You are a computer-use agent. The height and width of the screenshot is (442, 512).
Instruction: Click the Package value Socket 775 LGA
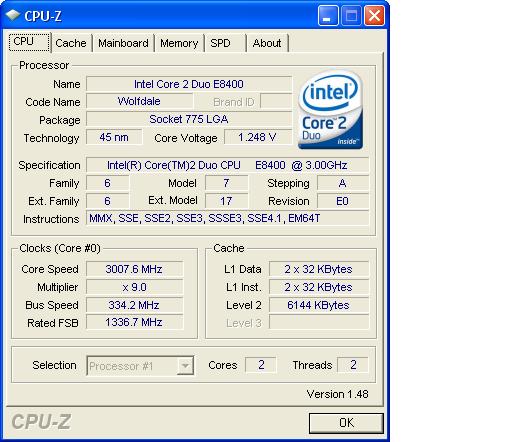pos(189,119)
